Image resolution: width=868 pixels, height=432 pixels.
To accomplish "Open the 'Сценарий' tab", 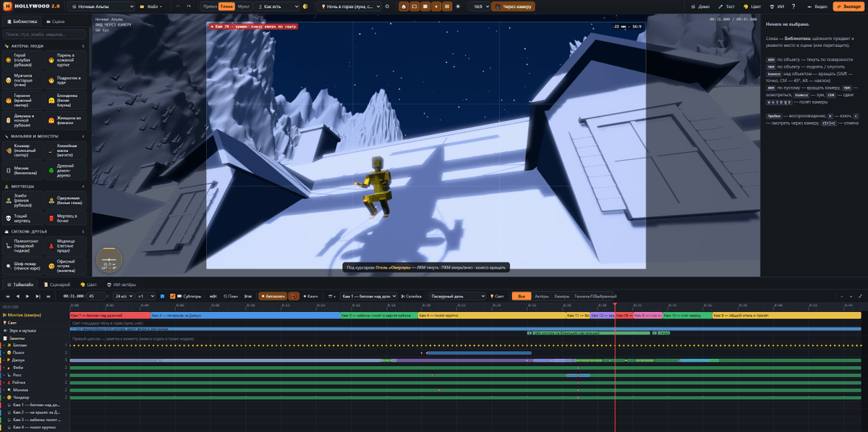I will tap(57, 284).
